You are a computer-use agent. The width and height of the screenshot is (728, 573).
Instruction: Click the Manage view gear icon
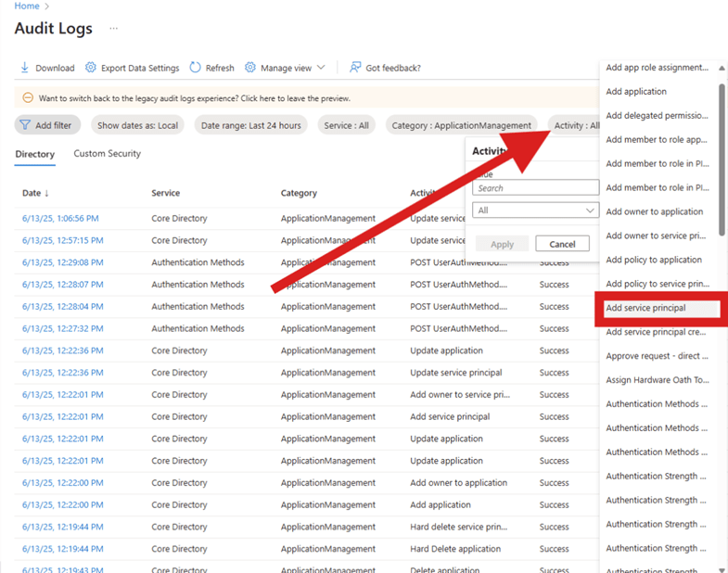click(250, 68)
